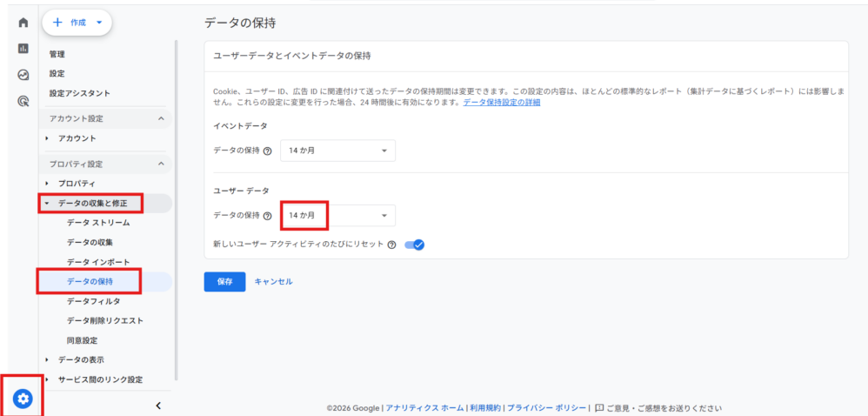Open the Reports bar chart icon
868x416 pixels.
23,49
